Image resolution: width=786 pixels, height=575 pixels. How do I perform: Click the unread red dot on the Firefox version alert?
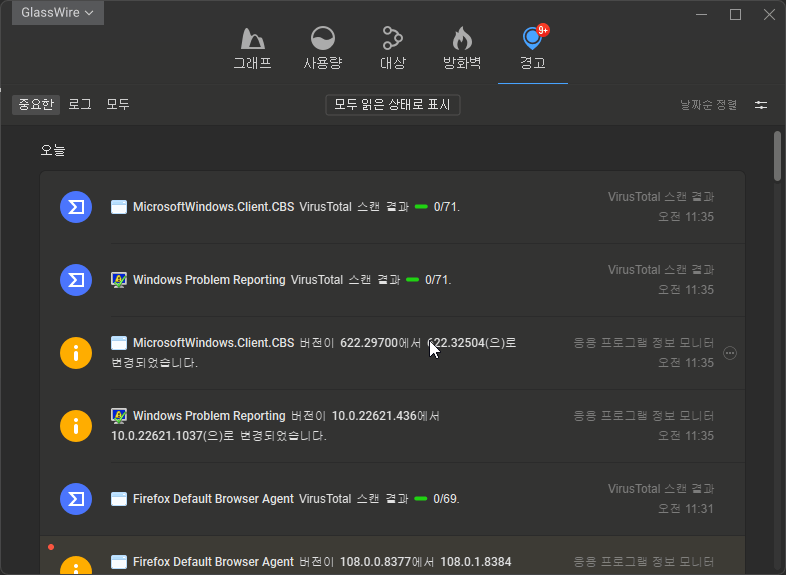point(51,547)
